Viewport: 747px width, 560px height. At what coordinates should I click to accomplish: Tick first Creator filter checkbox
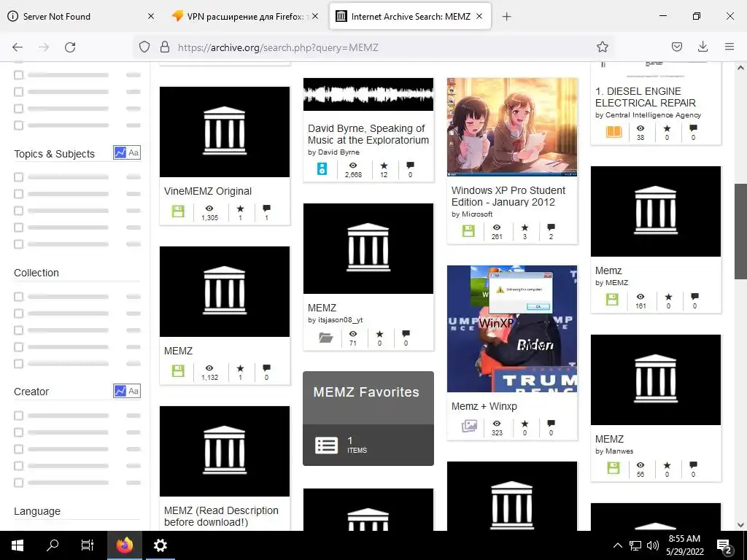[x=18, y=416]
